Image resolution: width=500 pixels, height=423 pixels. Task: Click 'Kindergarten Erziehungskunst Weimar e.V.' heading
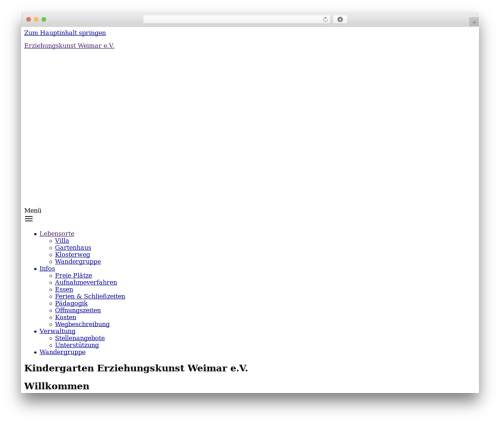coord(136,368)
